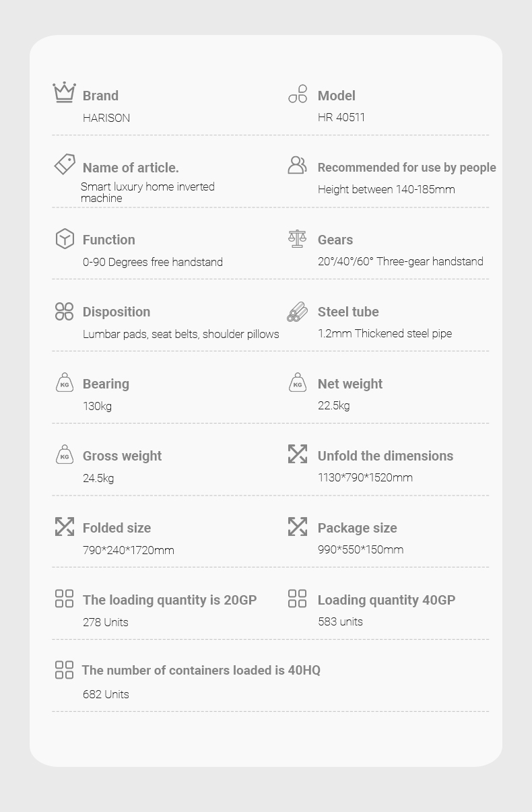Click the crown icon beside Brand
Viewport: 532px width, 812px height.
click(65, 92)
